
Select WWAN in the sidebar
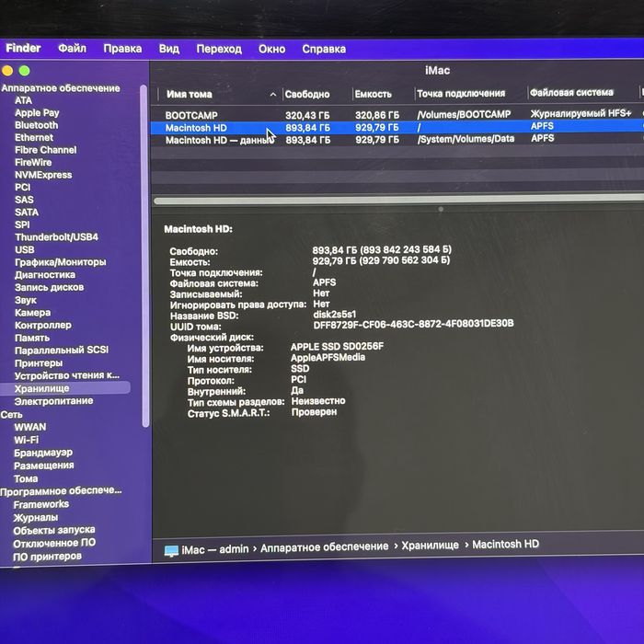pos(30,427)
